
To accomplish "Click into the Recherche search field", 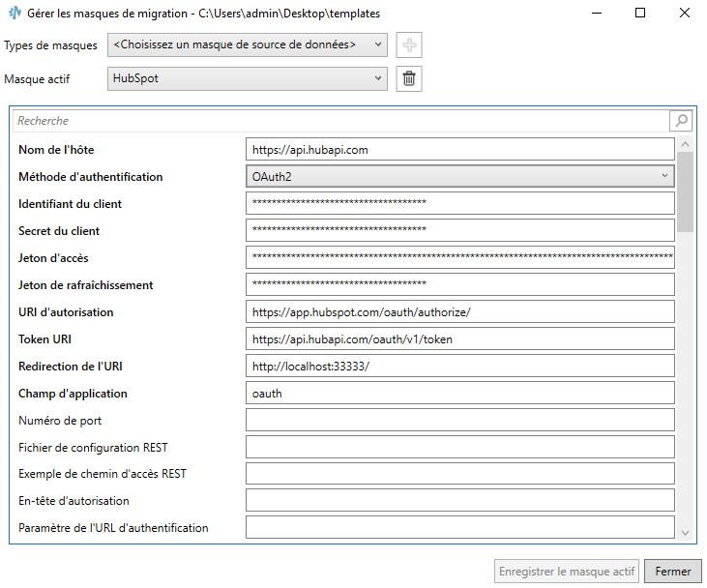I will tap(339, 121).
